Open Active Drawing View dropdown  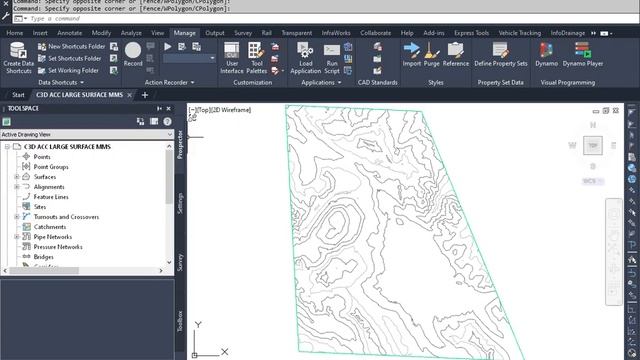[x=87, y=134]
